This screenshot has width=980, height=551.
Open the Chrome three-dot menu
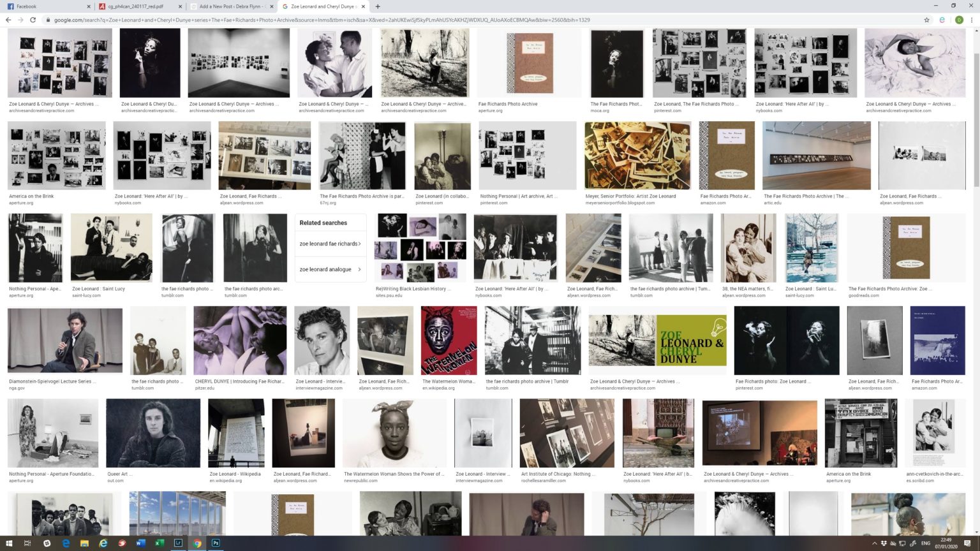click(x=973, y=20)
